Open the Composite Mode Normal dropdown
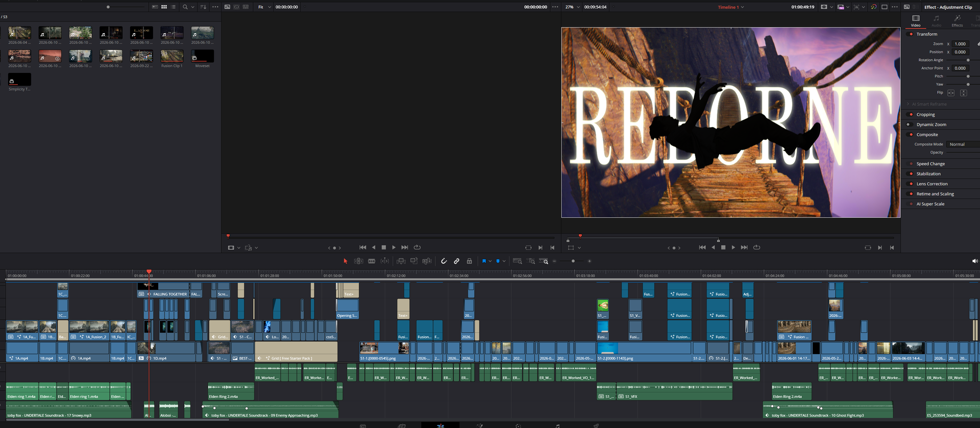 coord(963,144)
